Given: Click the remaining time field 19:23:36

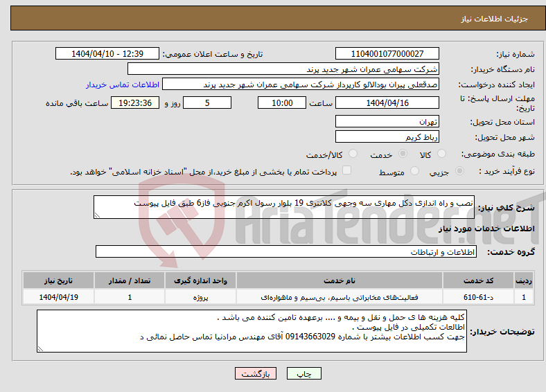Looking at the screenshot, I should coord(135,103).
